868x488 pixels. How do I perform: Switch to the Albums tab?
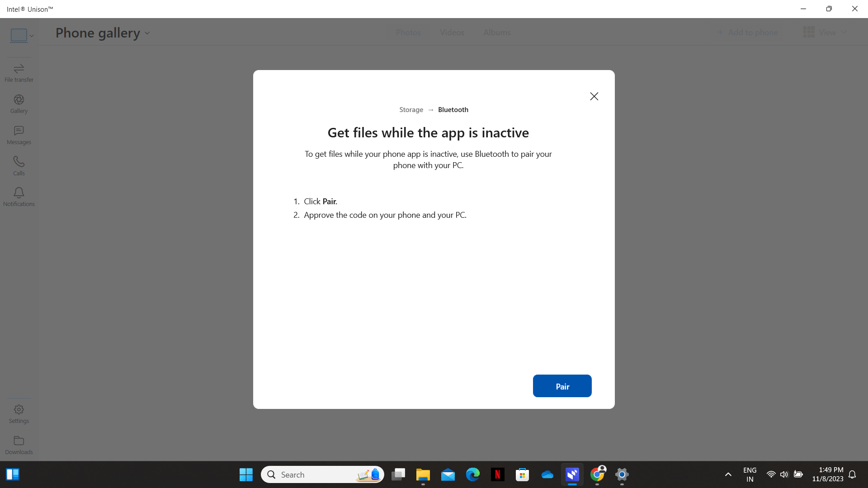click(x=497, y=33)
